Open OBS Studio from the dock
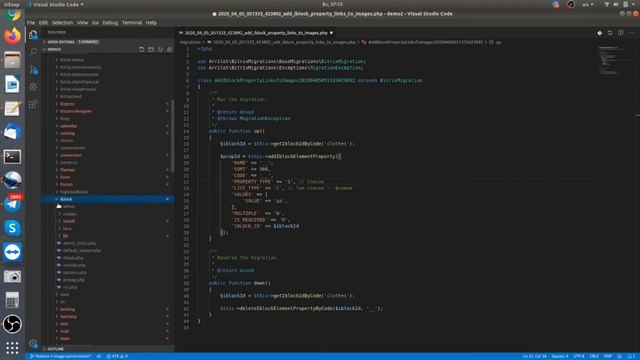640x360 pixels. coord(12,324)
